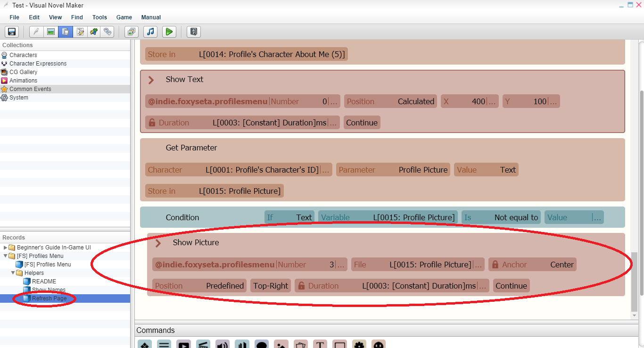Click the Variable L[0015: Profile Picture] condition field
The image size is (644, 348).
[x=388, y=217]
